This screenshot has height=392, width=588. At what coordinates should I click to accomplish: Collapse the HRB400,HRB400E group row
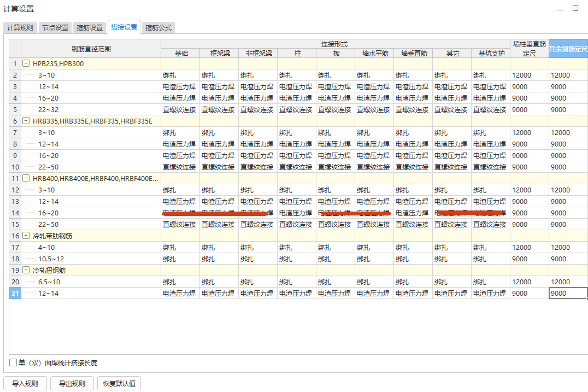tap(26, 178)
